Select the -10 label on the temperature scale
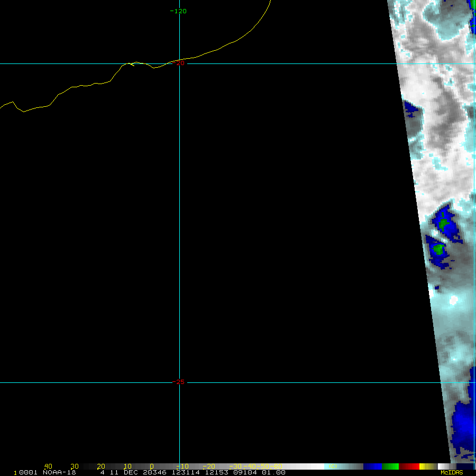 (x=180, y=466)
